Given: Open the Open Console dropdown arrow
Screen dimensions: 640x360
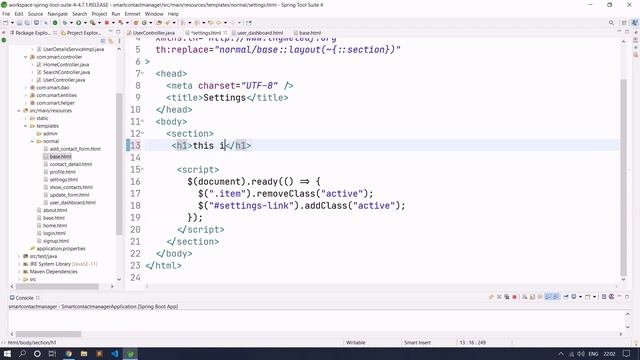Looking at the screenshot, I should pyautogui.click(x=594, y=297).
